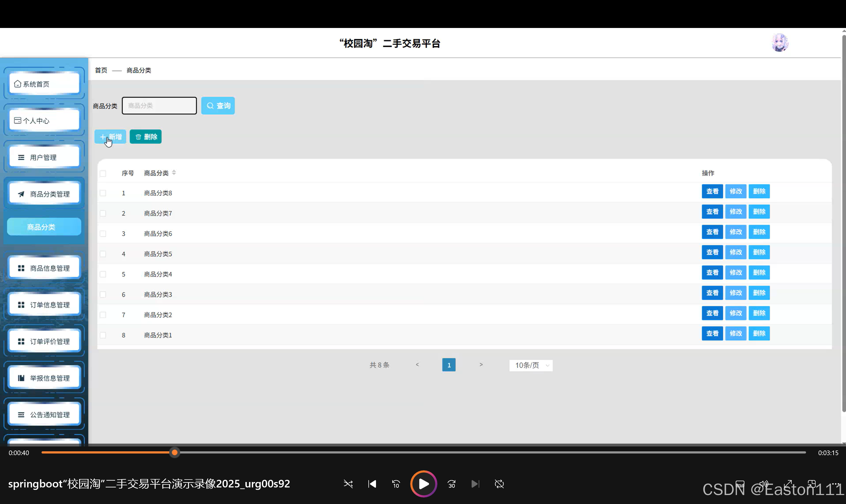Viewport: 846px width, 504px height.
Task: Click 修改 for 商品分类4
Action: 736,272
